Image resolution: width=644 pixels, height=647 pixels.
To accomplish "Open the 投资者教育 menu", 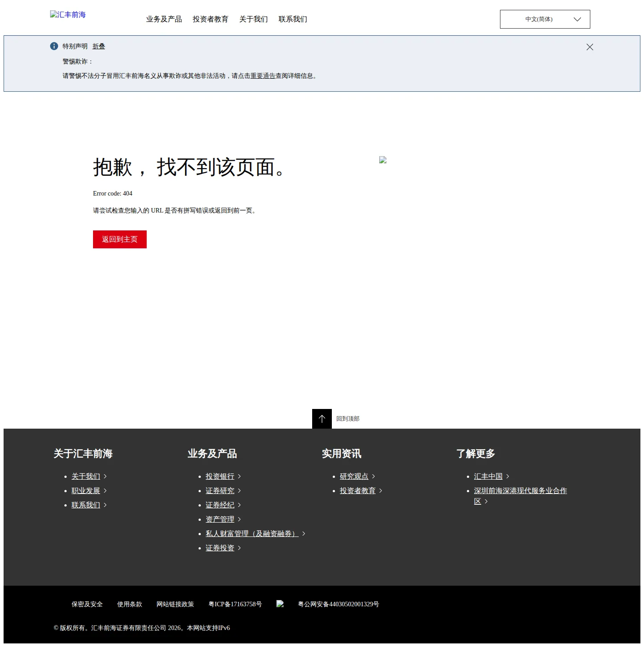I will point(211,19).
